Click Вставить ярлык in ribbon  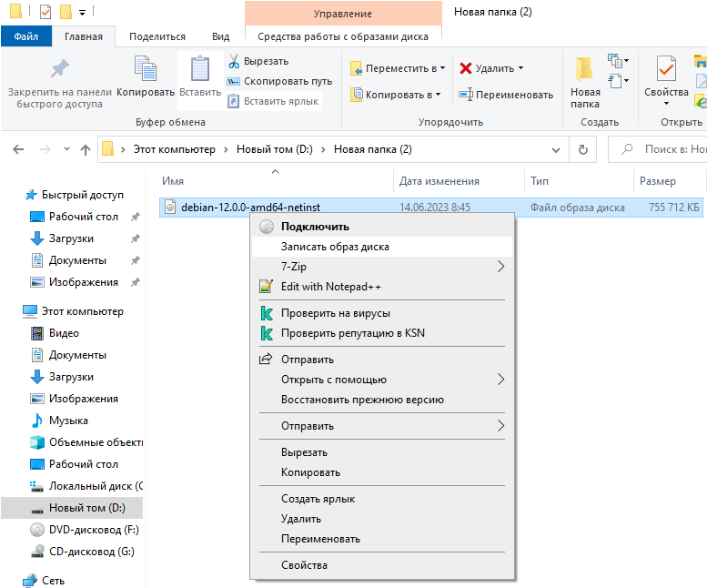[x=274, y=101]
